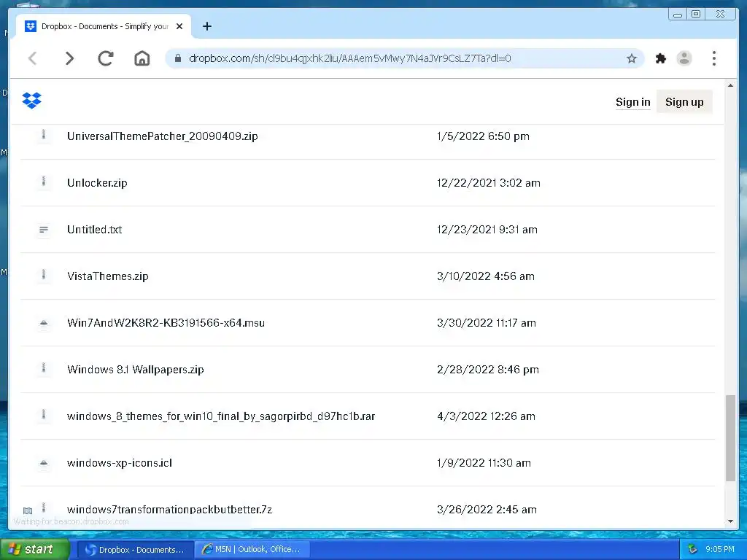
Task: Click the date 4/3/2022 12:26 am
Action: 486,416
